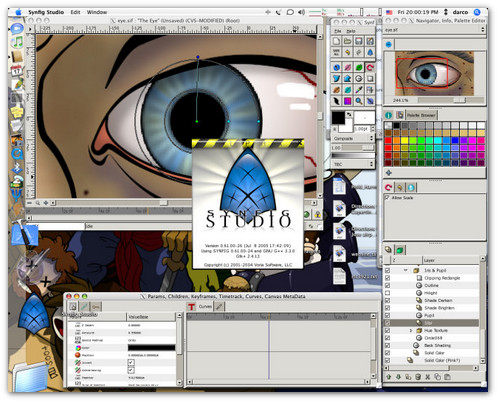Toggle visibility of Shade Darken layer
This screenshot has width=497, height=401.
tap(387, 300)
